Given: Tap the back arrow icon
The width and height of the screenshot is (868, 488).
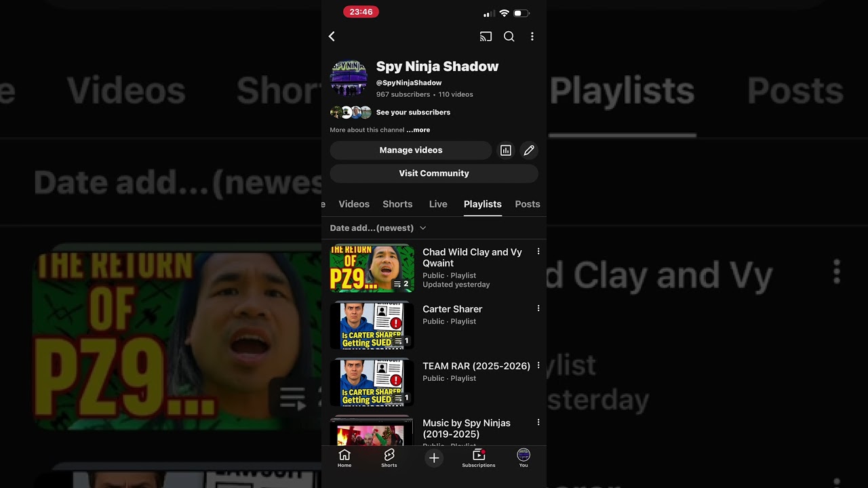Looking at the screenshot, I should click(x=332, y=37).
